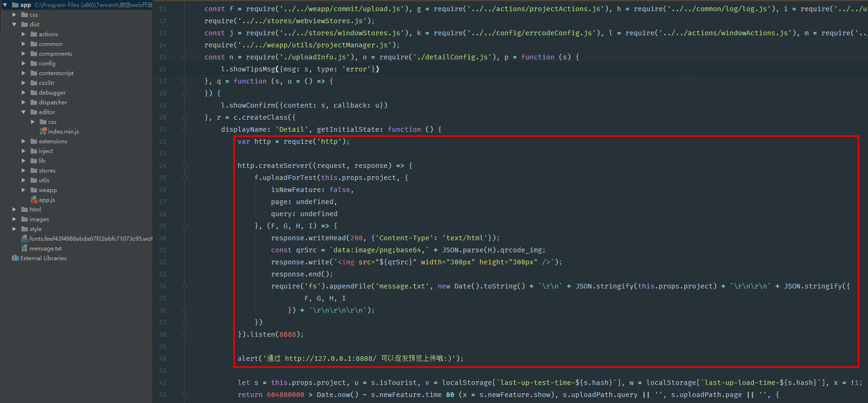
Task: Select the common folder icon
Action: click(34, 44)
